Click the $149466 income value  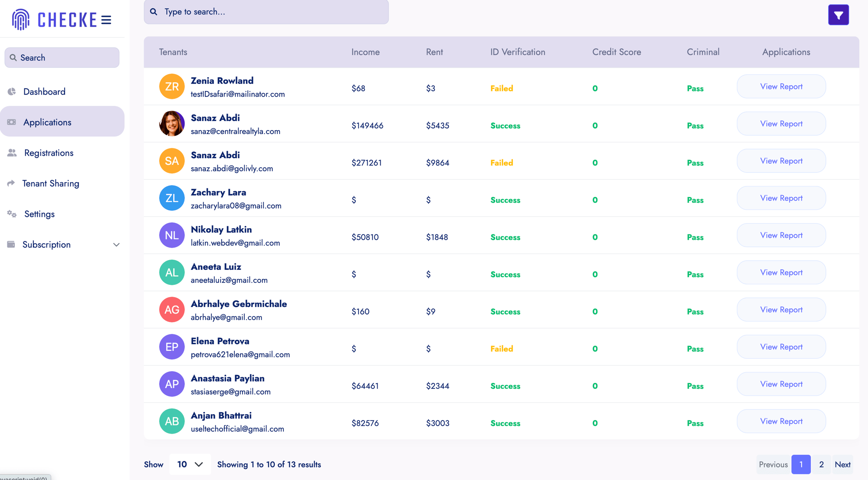point(367,126)
